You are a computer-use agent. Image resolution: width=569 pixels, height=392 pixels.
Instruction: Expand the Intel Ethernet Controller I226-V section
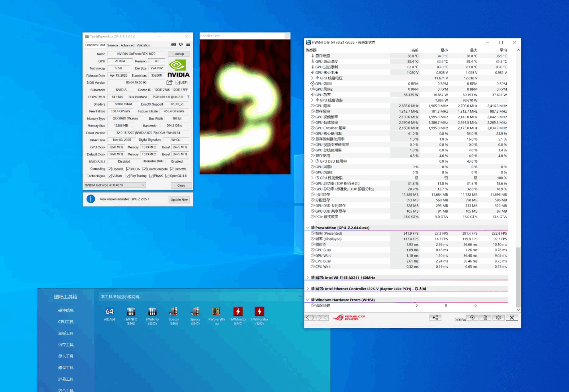coord(308,288)
